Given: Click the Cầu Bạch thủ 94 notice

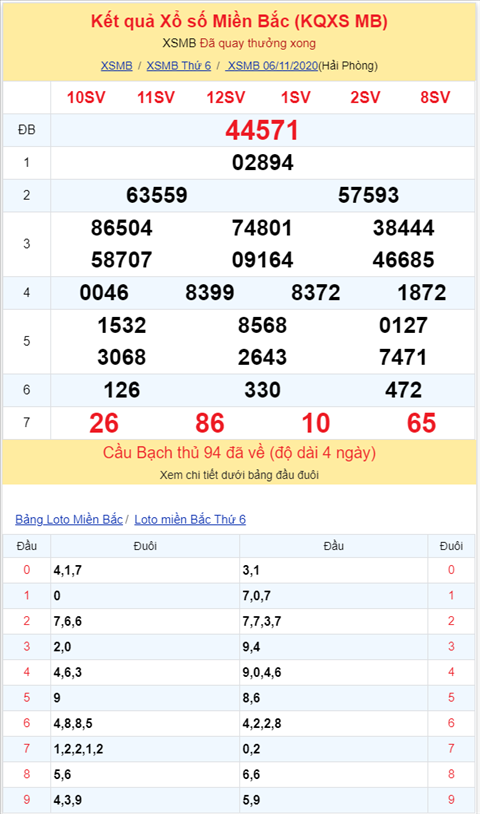Looking at the screenshot, I should (239, 453).
